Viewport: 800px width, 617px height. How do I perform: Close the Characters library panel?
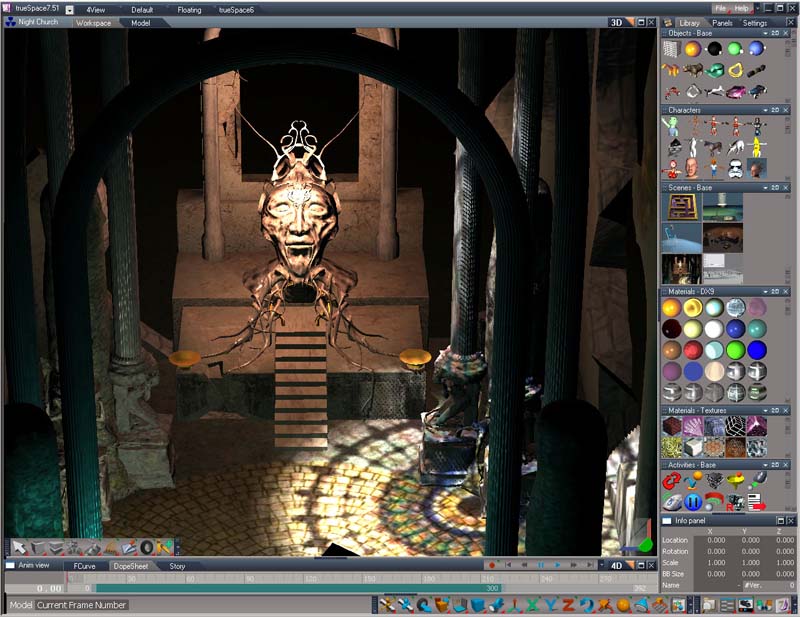click(x=786, y=110)
